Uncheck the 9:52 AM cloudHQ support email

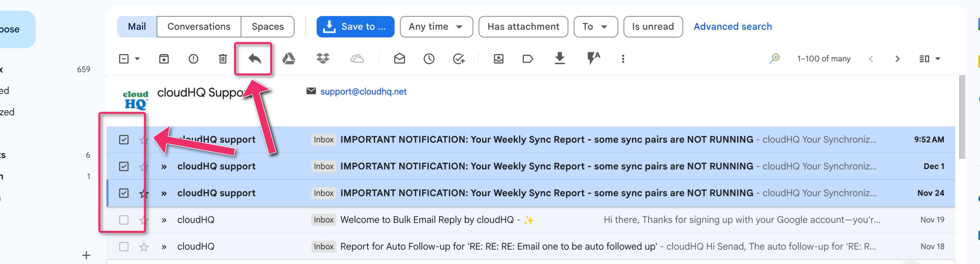click(x=124, y=139)
